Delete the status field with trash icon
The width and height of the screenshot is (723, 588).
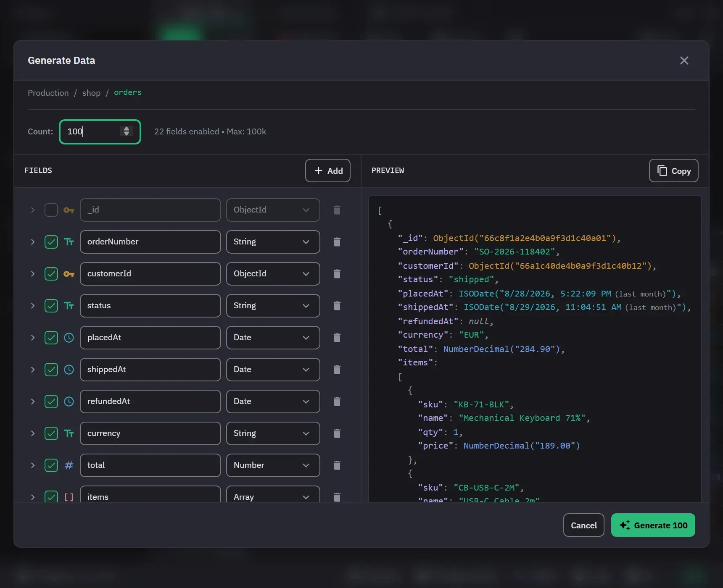337,306
